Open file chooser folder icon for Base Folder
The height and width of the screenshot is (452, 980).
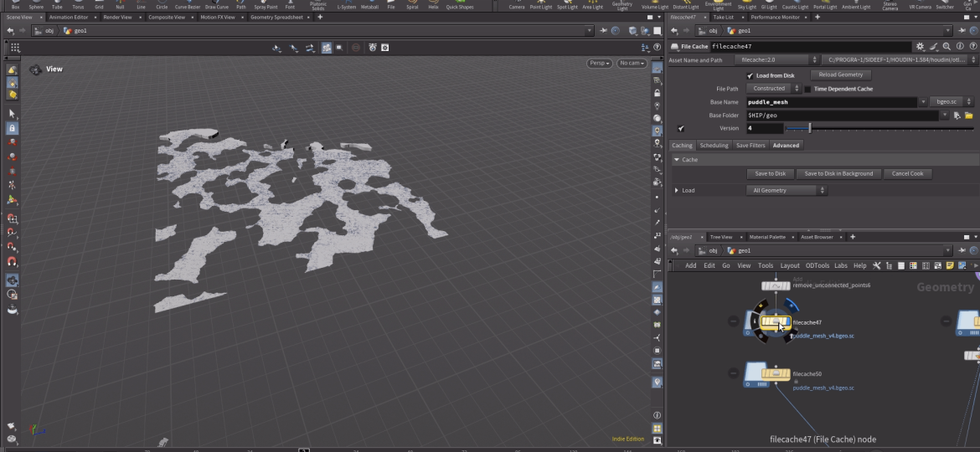[x=968, y=116]
